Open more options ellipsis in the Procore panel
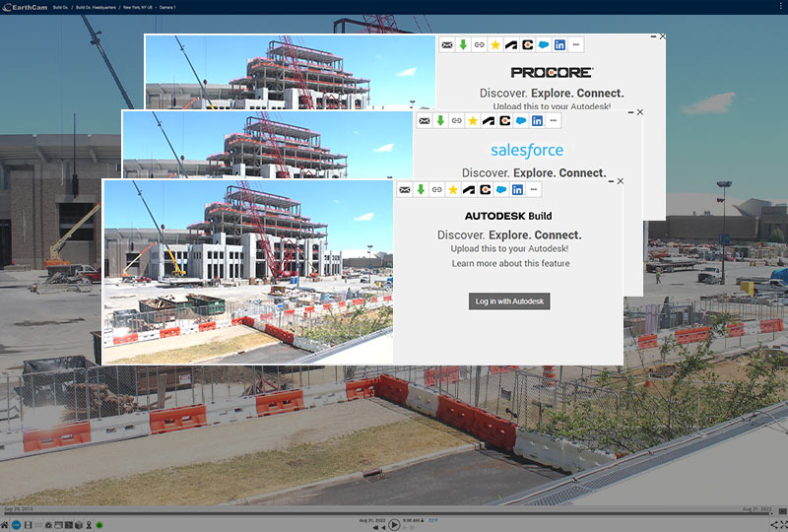This screenshot has width=788, height=532. (575, 44)
